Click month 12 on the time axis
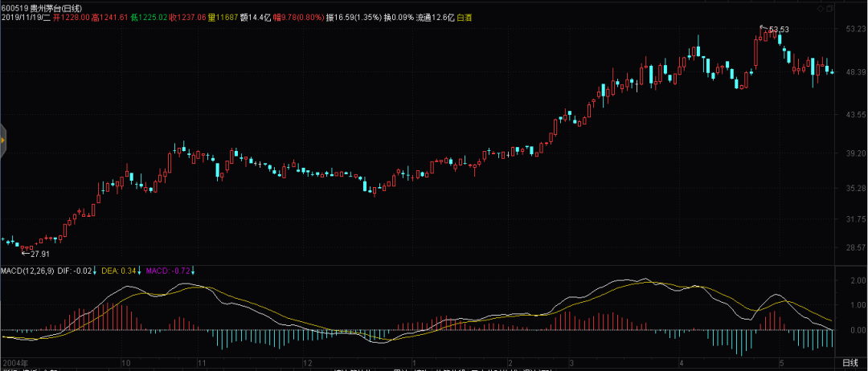The image size is (868, 371). pyautogui.click(x=307, y=363)
